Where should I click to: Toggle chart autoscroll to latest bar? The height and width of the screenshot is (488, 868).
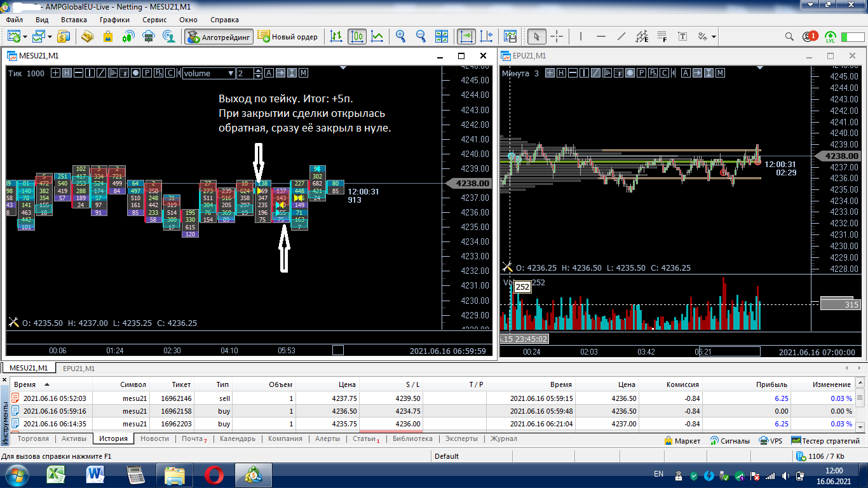click(x=466, y=36)
